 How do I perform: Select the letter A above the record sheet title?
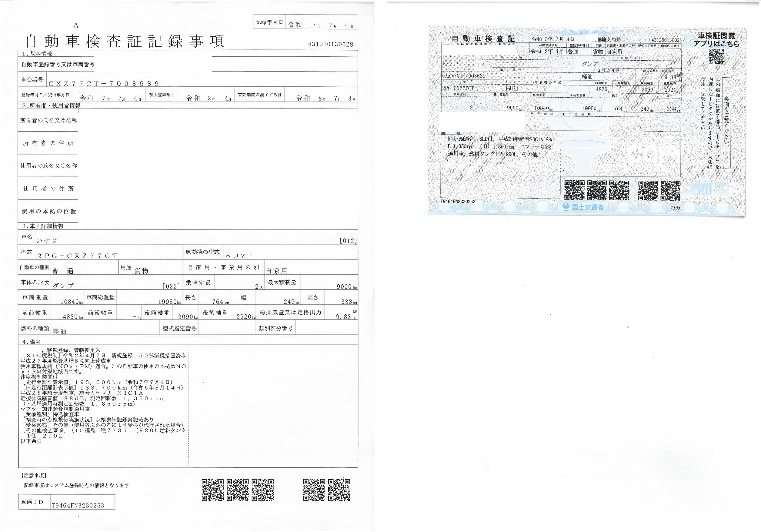[76, 25]
